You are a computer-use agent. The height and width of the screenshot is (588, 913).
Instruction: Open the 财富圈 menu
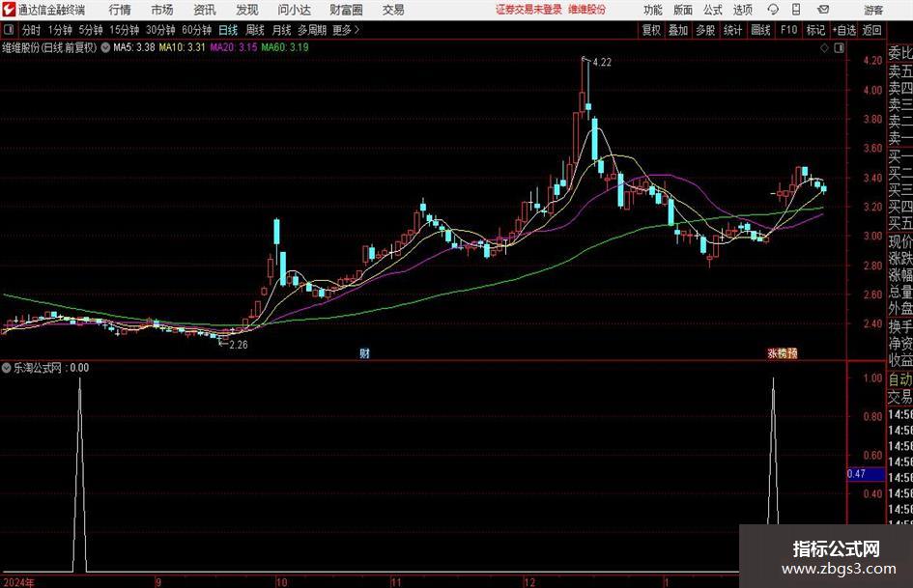[x=346, y=10]
